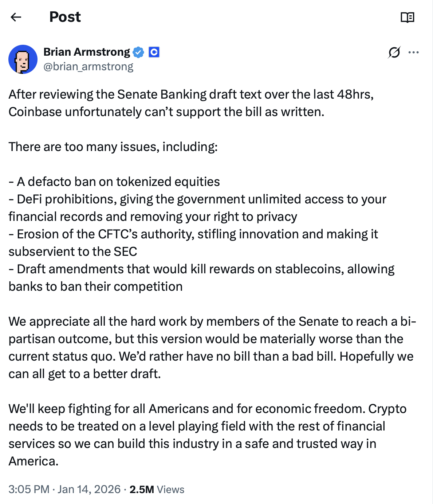Click the stablecoin rewards bullet text

pyautogui.click(x=201, y=278)
